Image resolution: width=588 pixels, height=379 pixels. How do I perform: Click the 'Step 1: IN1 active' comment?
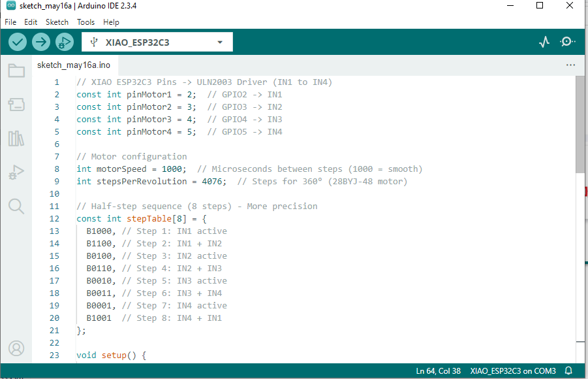174,231
